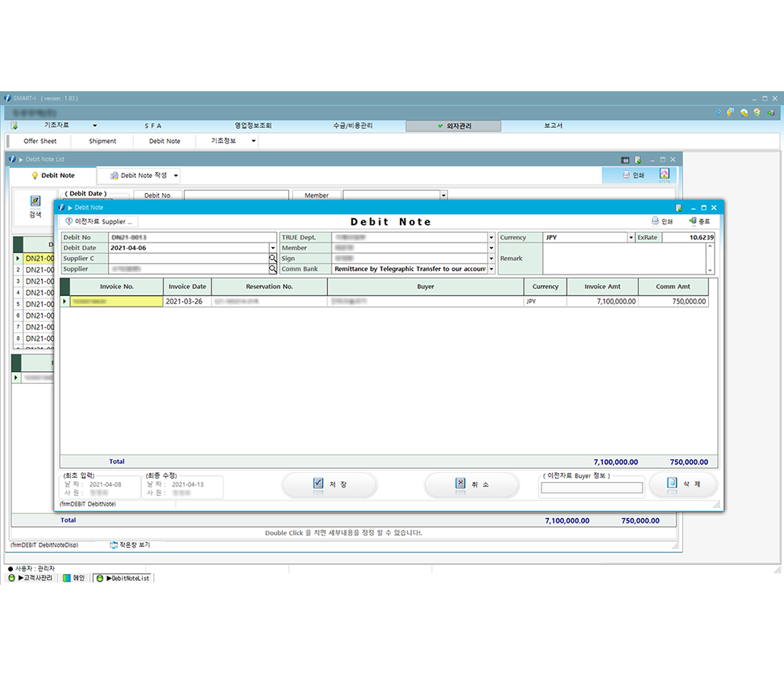
Task: Click the magnifier icon beside Supplier field
Action: pos(273,269)
